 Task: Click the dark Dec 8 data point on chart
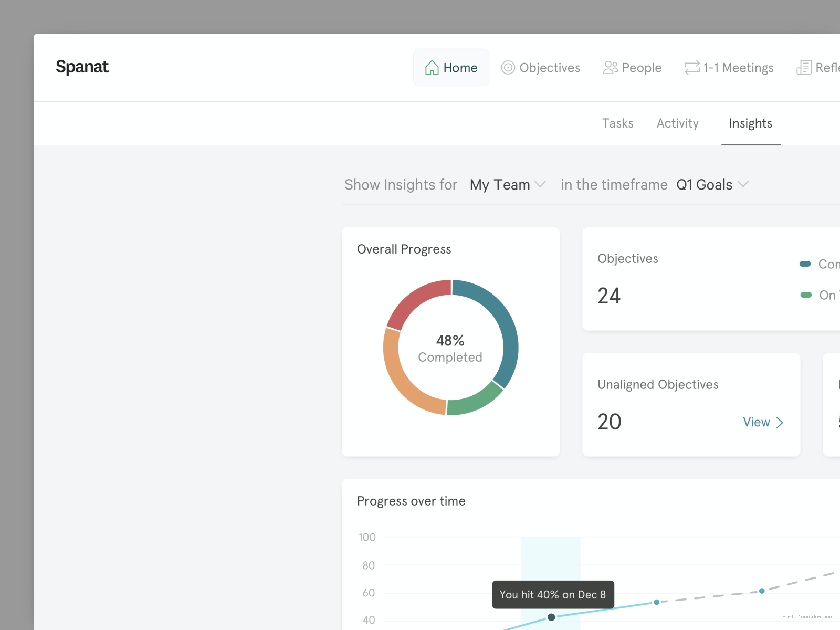coord(551,617)
